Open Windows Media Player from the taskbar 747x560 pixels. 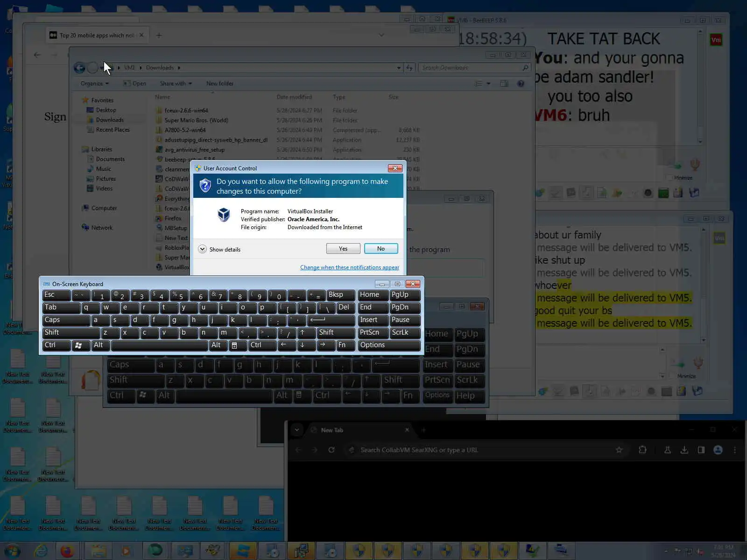(x=126, y=551)
